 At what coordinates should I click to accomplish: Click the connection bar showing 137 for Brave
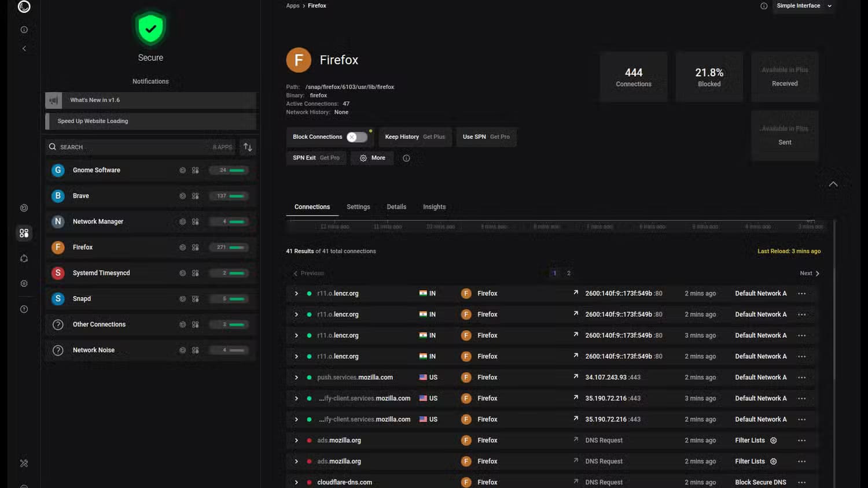(229, 196)
